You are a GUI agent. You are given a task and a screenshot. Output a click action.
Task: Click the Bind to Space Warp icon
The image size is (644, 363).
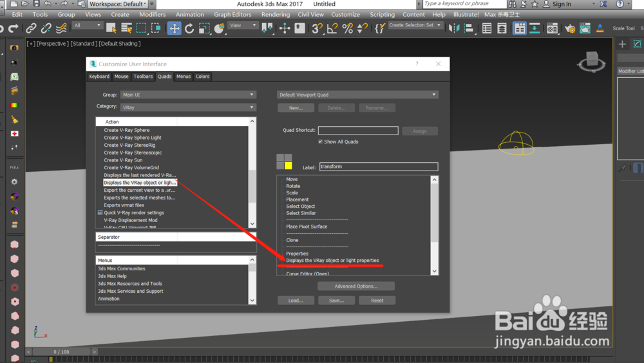[61, 28]
